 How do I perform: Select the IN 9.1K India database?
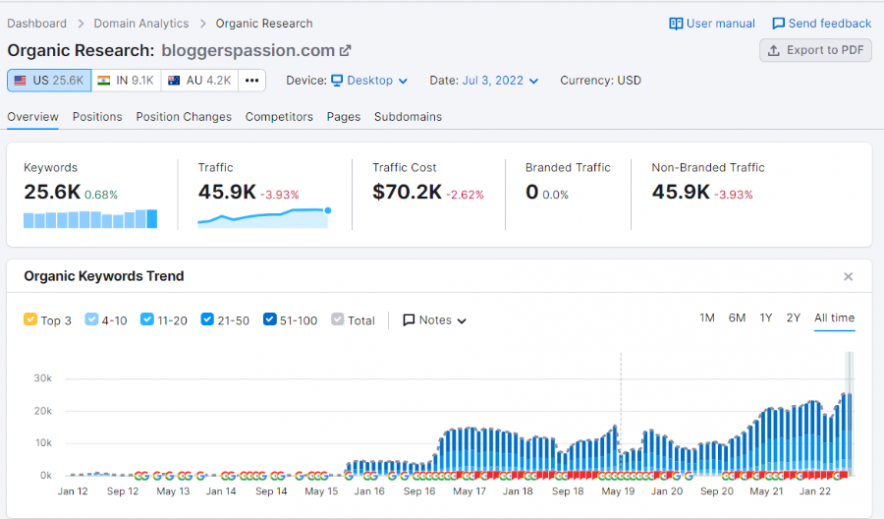click(x=126, y=81)
